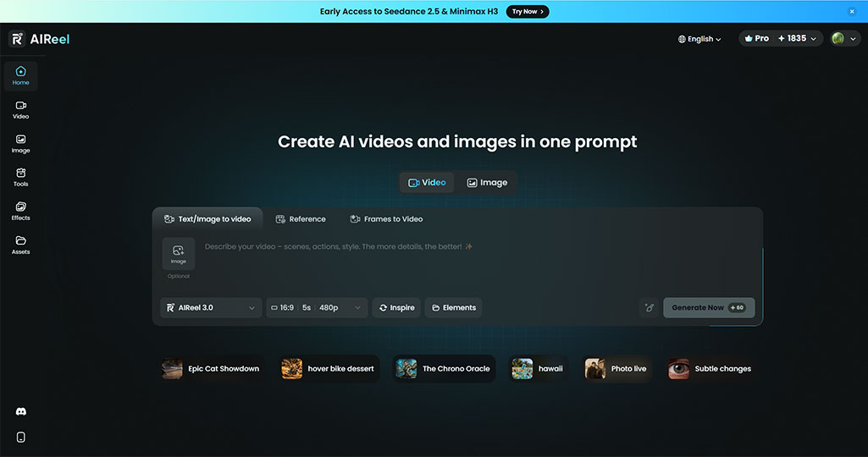
Task: Add an optional image to the prompt
Action: click(178, 254)
